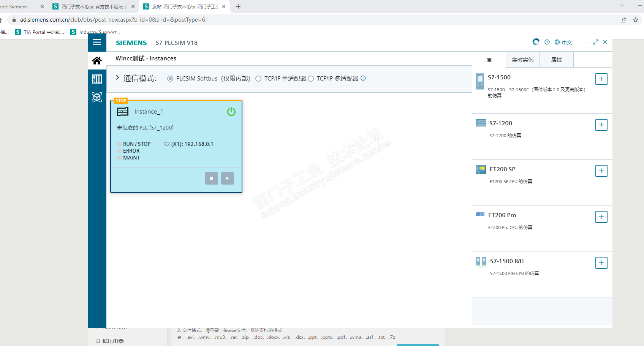Bookmark this page with the star icon
Viewport: 644px width, 346px height.
[636, 20]
